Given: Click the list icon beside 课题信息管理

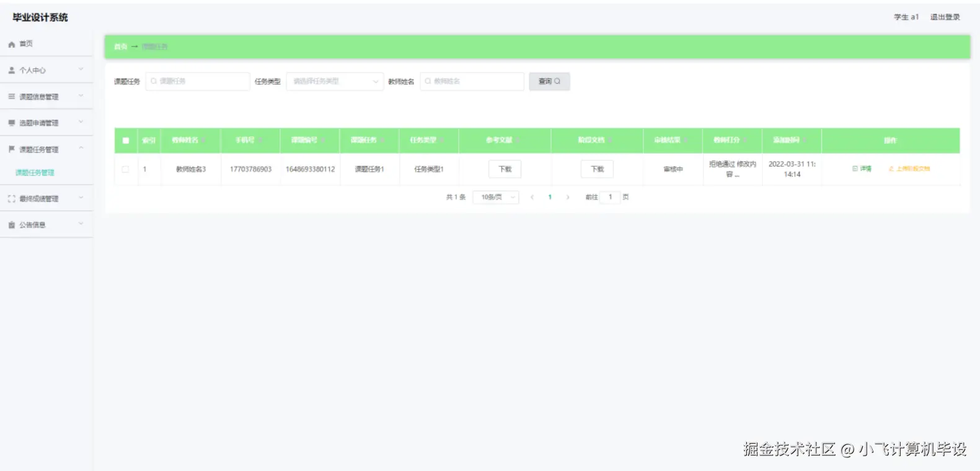Looking at the screenshot, I should pyautogui.click(x=11, y=97).
